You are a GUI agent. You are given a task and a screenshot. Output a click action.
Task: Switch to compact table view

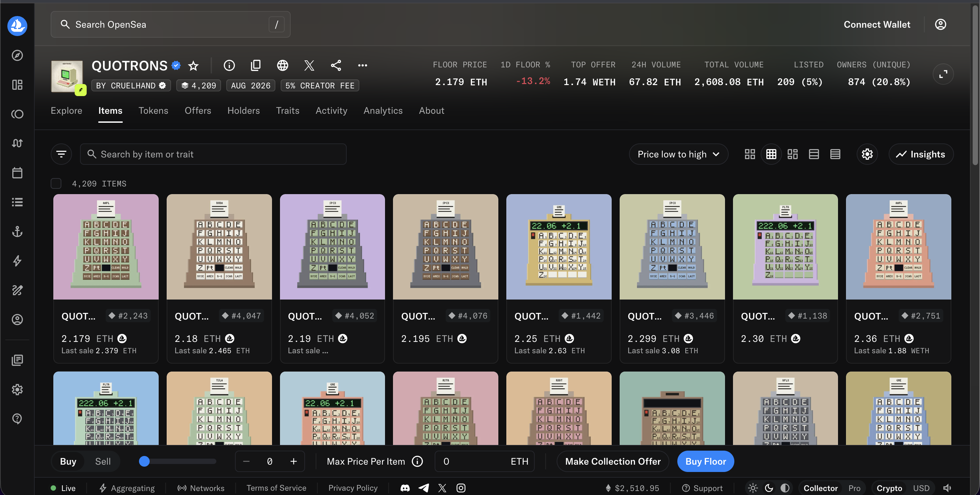click(835, 154)
